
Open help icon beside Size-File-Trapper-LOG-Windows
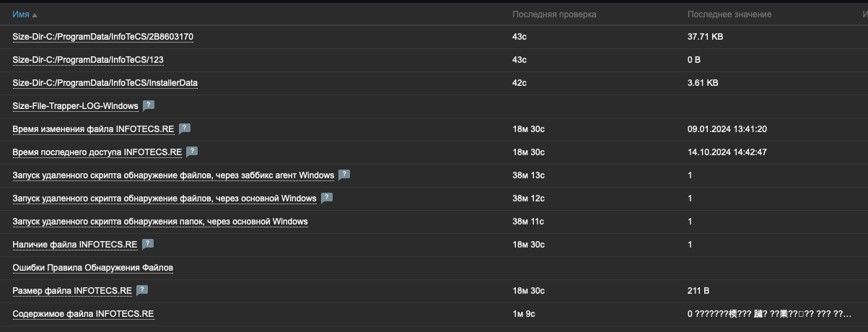[149, 105]
